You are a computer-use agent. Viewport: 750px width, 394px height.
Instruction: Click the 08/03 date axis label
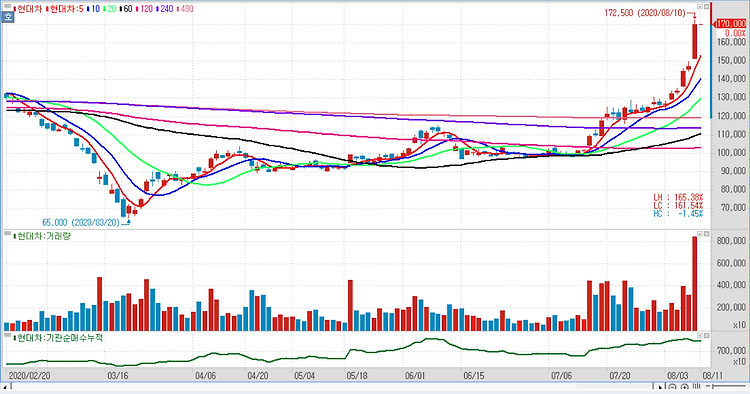point(678,376)
